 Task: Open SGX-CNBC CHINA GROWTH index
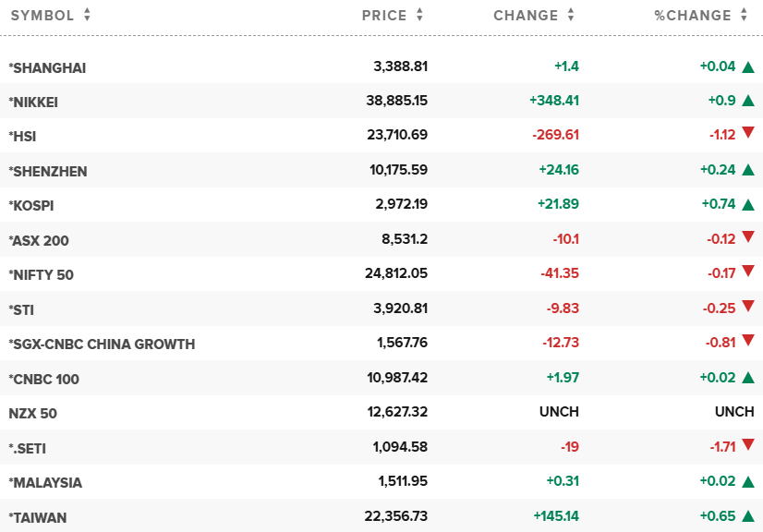102,344
